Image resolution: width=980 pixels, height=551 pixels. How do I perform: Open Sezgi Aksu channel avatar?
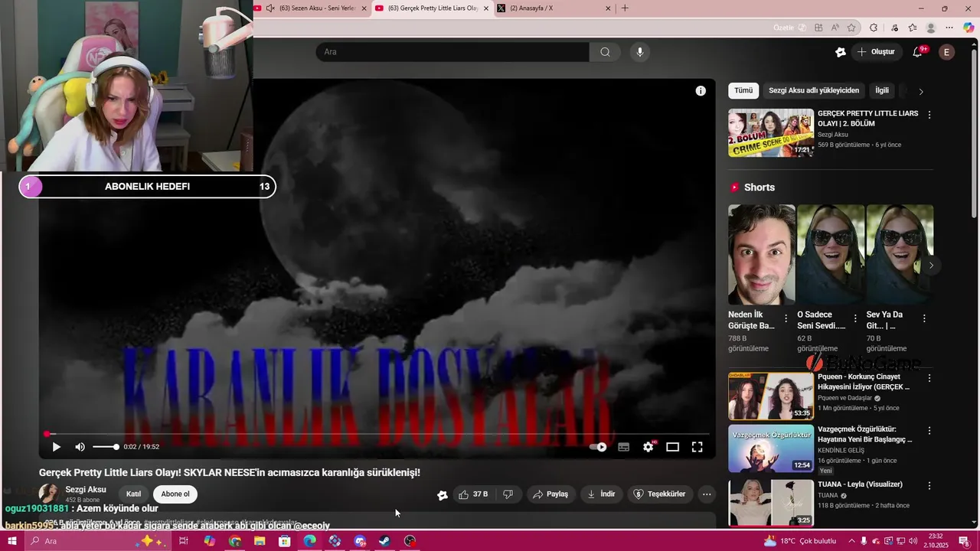pos(49,494)
